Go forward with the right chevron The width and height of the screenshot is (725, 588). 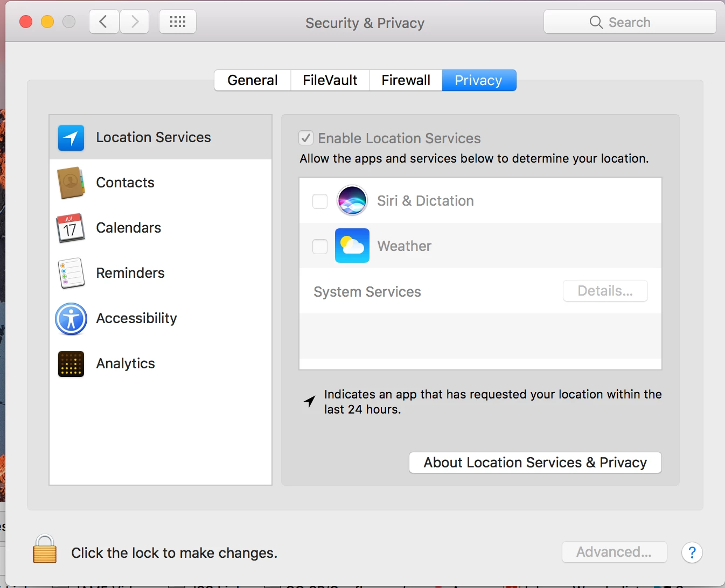click(134, 22)
